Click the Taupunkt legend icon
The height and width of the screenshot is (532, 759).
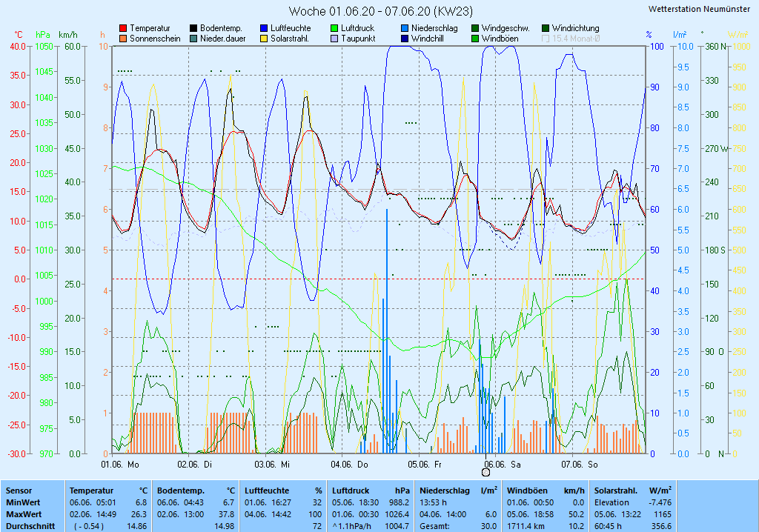335,39
